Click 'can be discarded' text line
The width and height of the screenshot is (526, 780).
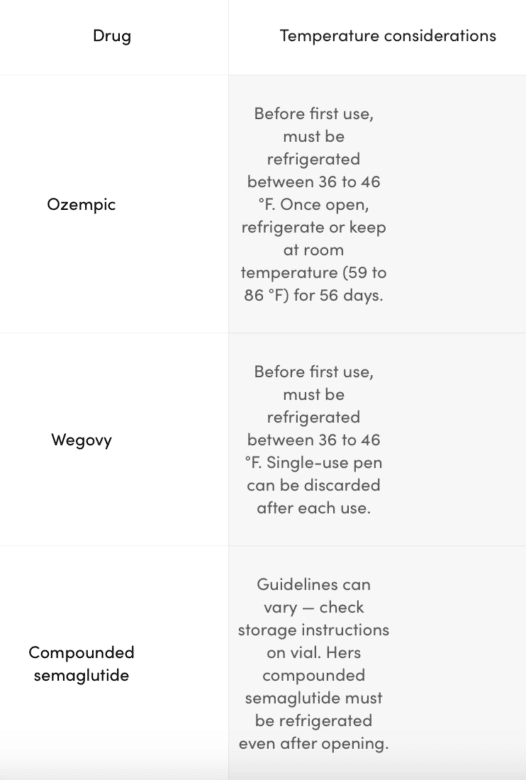click(314, 485)
